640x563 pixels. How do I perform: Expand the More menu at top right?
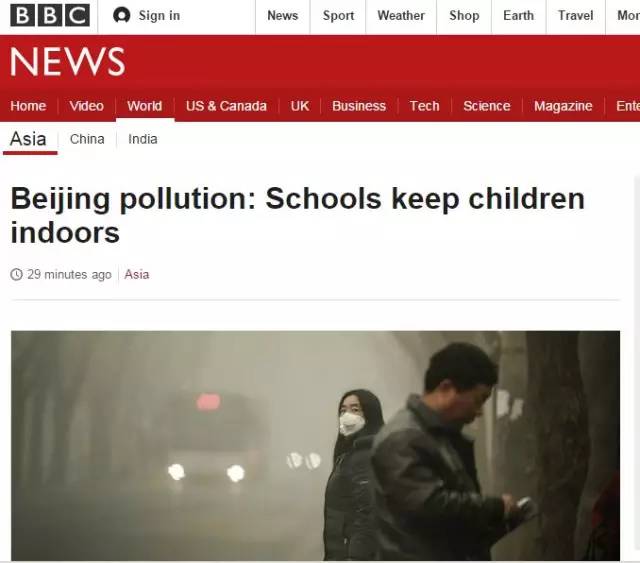click(x=628, y=16)
